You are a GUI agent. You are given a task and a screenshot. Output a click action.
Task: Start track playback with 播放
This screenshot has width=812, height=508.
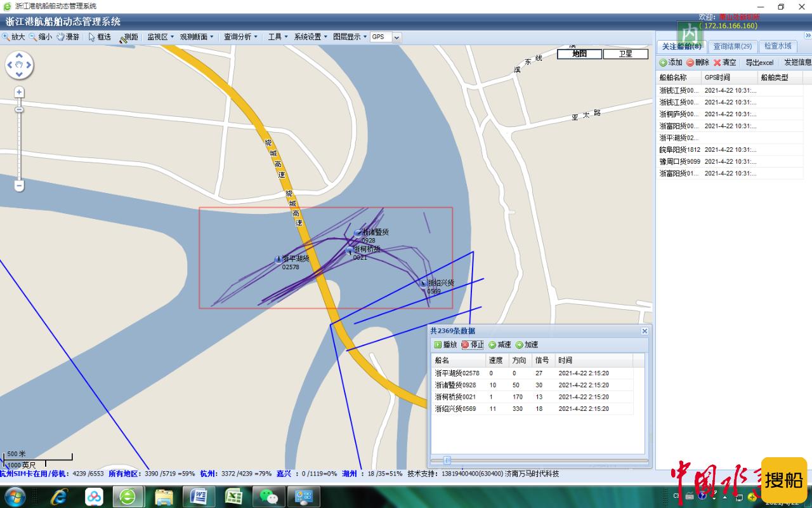click(x=445, y=345)
